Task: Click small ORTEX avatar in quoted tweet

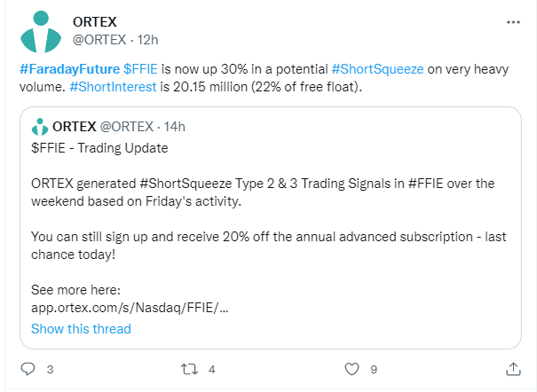Action: pos(40,127)
